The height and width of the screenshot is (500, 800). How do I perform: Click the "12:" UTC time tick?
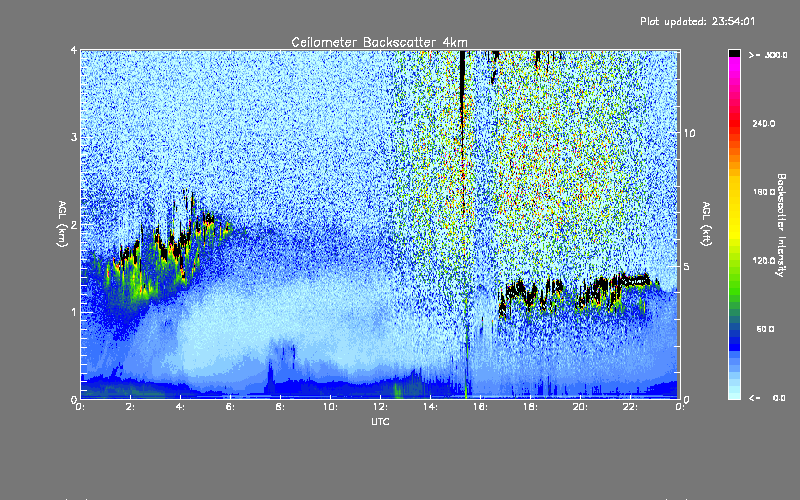(380, 407)
